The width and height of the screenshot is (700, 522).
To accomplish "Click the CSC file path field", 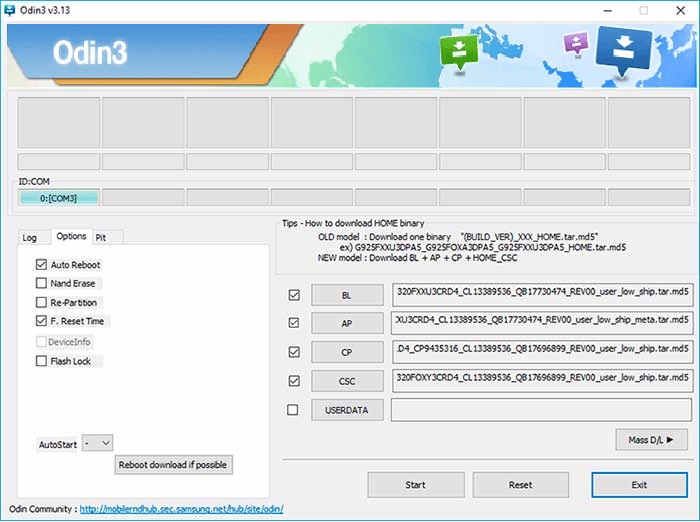I will [x=542, y=381].
